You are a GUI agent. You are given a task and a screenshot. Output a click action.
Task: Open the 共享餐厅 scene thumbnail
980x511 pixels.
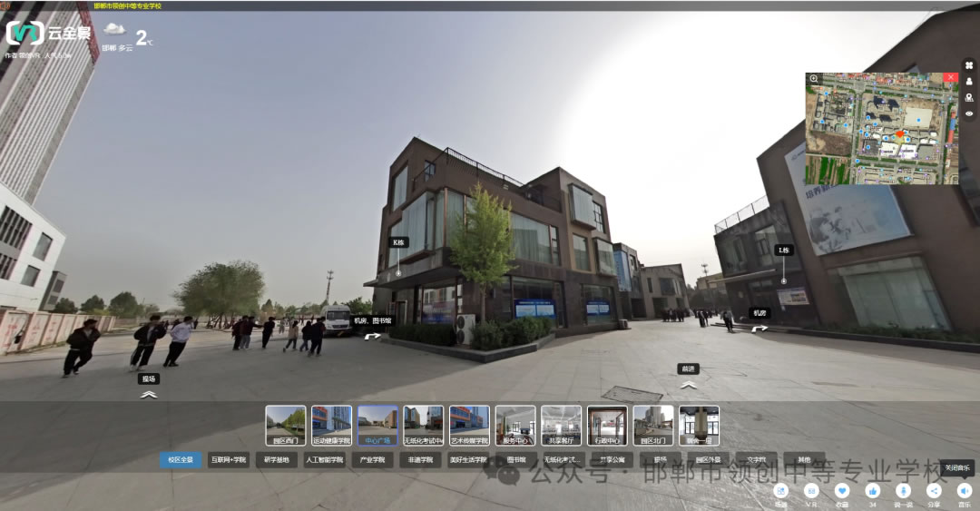pyautogui.click(x=562, y=426)
